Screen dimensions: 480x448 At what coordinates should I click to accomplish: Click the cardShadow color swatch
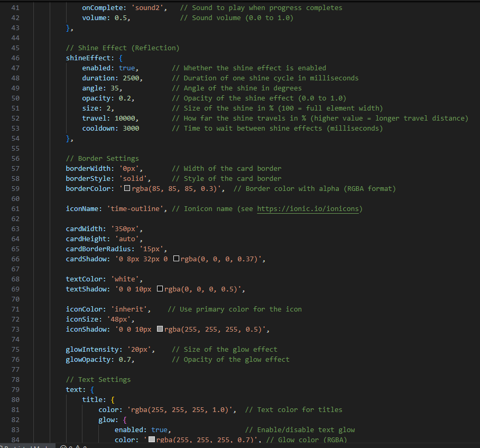click(177, 259)
